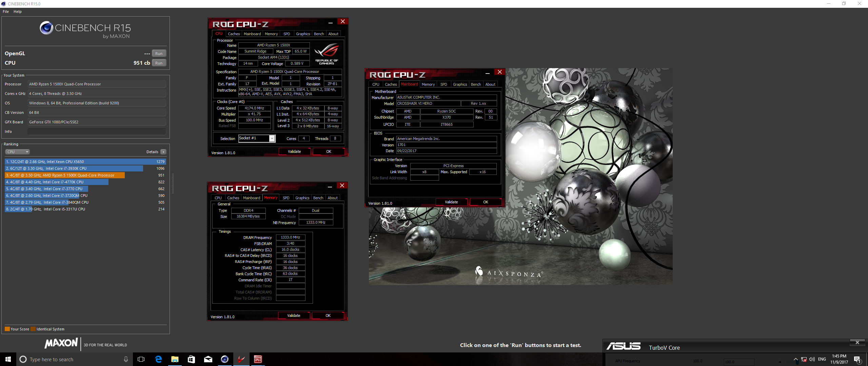Open the Windows Start menu
Image resolution: width=868 pixels, height=366 pixels.
point(8,359)
